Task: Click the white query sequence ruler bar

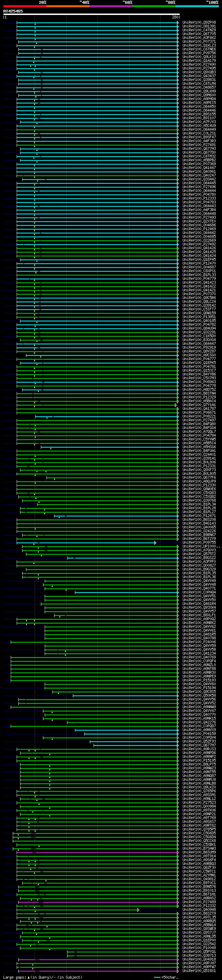Action: coord(92,15)
